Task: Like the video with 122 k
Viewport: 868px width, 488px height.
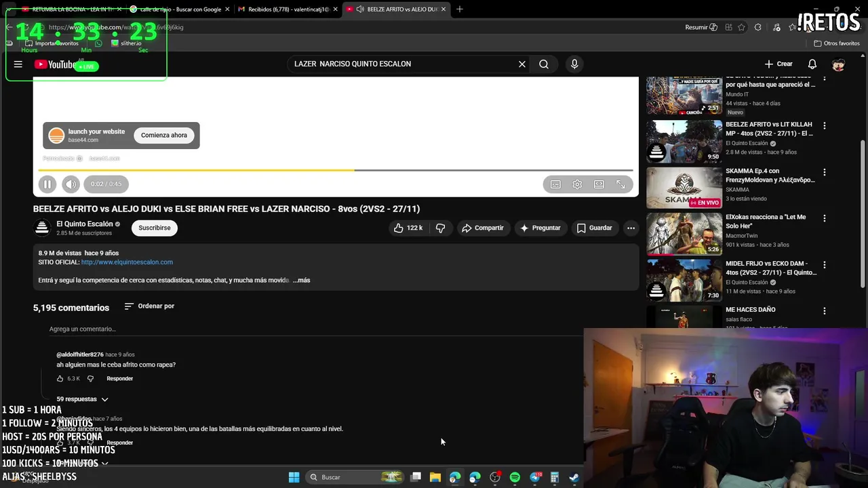Action: tap(408, 228)
